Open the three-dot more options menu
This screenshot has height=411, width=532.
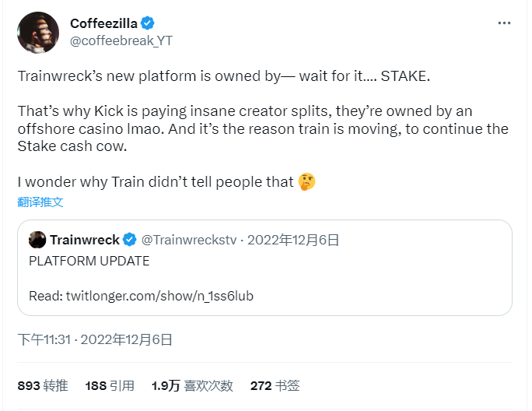[504, 23]
